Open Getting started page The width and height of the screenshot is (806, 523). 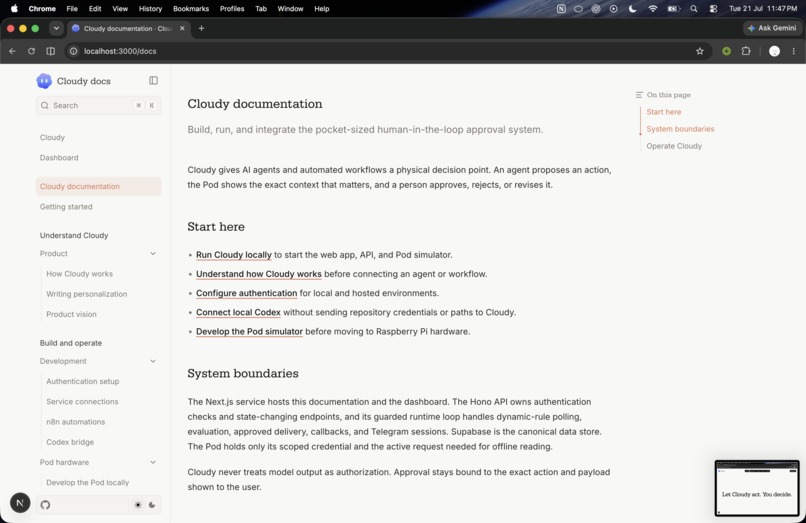[x=66, y=207]
